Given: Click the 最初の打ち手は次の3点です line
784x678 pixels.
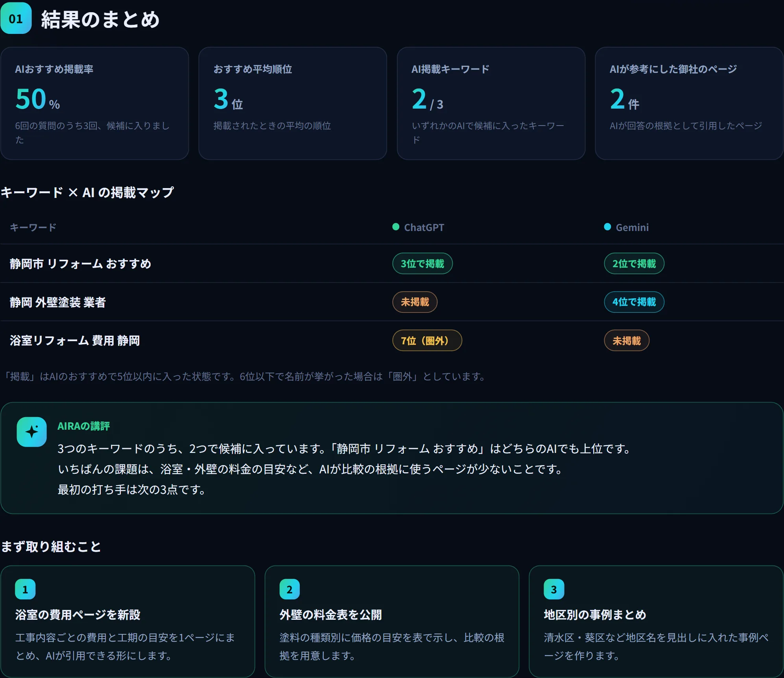Looking at the screenshot, I should click(131, 490).
